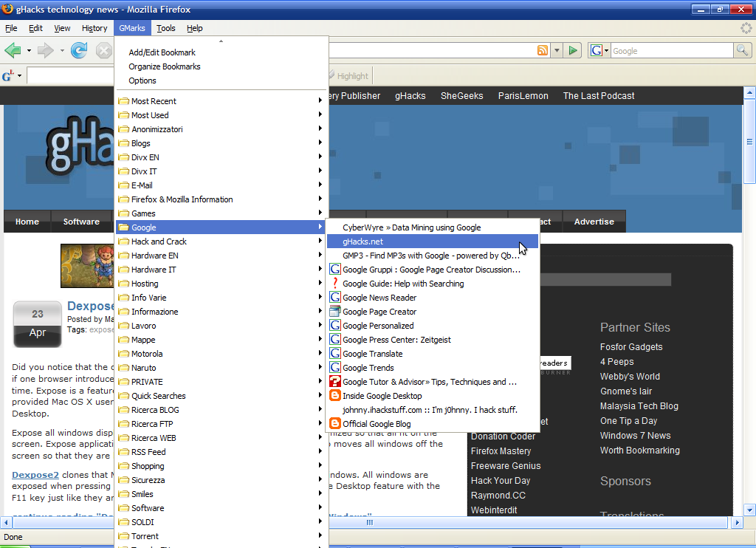
Task: Click the Advertise navigation tab
Action: pyautogui.click(x=594, y=222)
